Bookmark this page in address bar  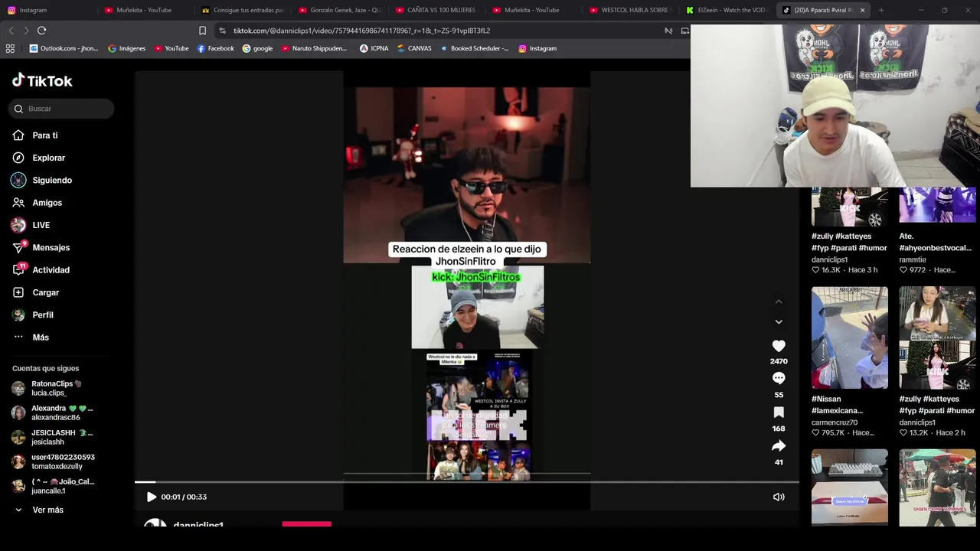tap(202, 31)
